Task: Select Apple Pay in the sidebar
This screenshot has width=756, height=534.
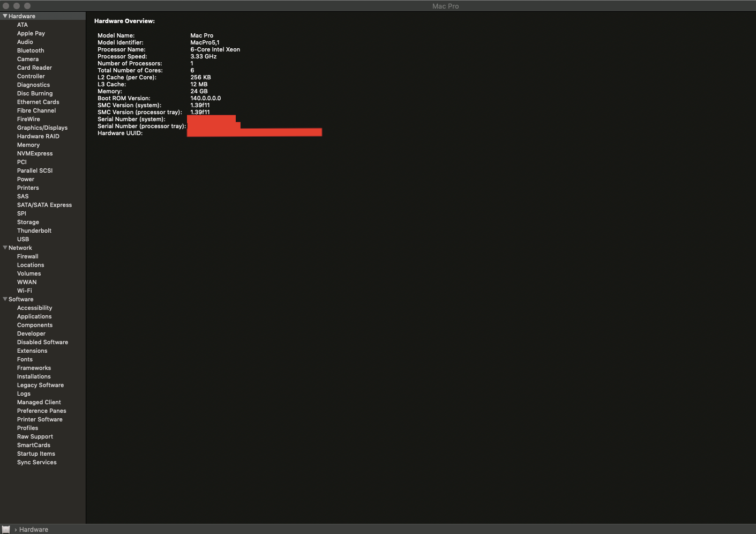Action: click(31, 33)
